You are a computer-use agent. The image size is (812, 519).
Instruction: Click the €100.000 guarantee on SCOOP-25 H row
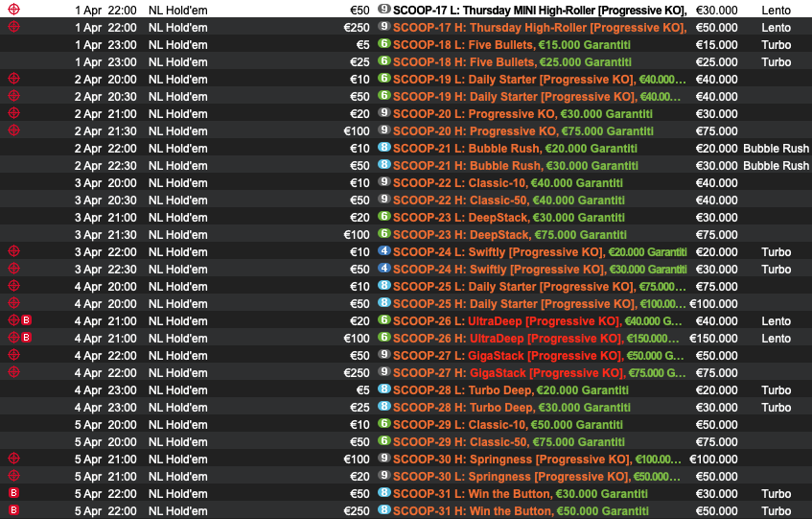click(713, 304)
